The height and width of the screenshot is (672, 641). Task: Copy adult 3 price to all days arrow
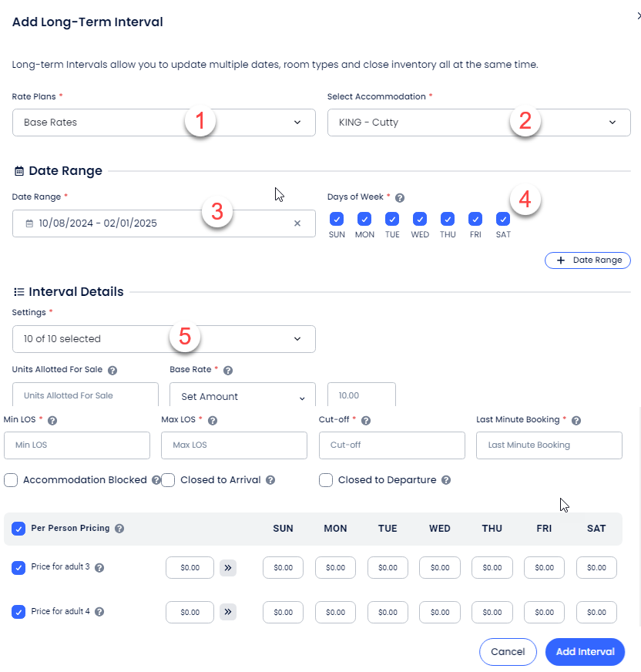pos(228,568)
